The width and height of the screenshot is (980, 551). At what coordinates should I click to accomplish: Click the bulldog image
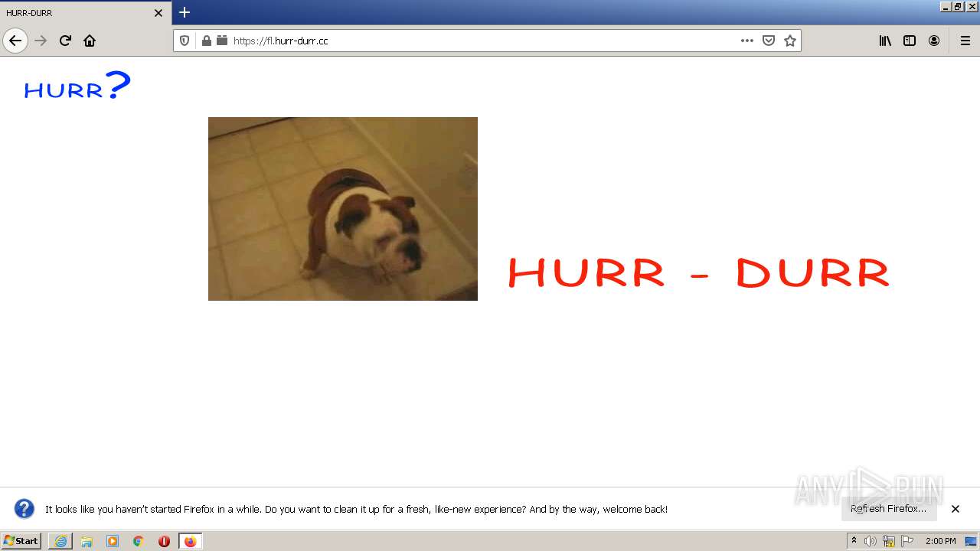[343, 209]
